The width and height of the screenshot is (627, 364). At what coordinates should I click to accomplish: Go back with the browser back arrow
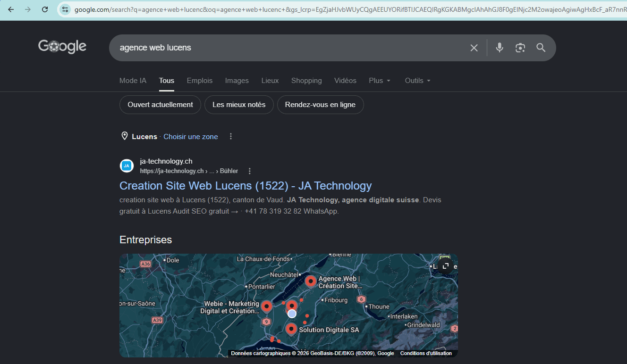click(11, 9)
